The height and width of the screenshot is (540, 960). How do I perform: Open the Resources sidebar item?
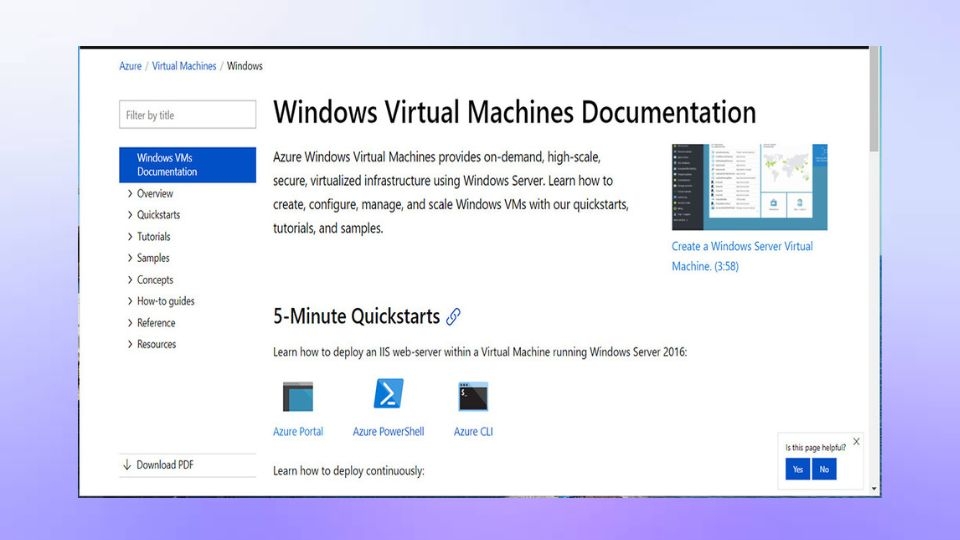coord(156,344)
